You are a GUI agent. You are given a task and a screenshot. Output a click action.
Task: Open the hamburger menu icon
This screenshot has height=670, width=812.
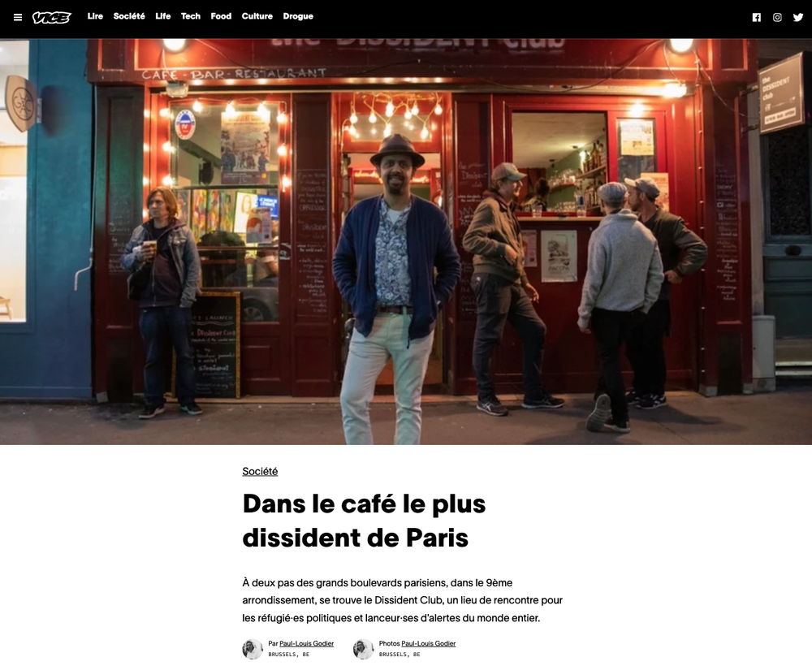click(x=18, y=17)
